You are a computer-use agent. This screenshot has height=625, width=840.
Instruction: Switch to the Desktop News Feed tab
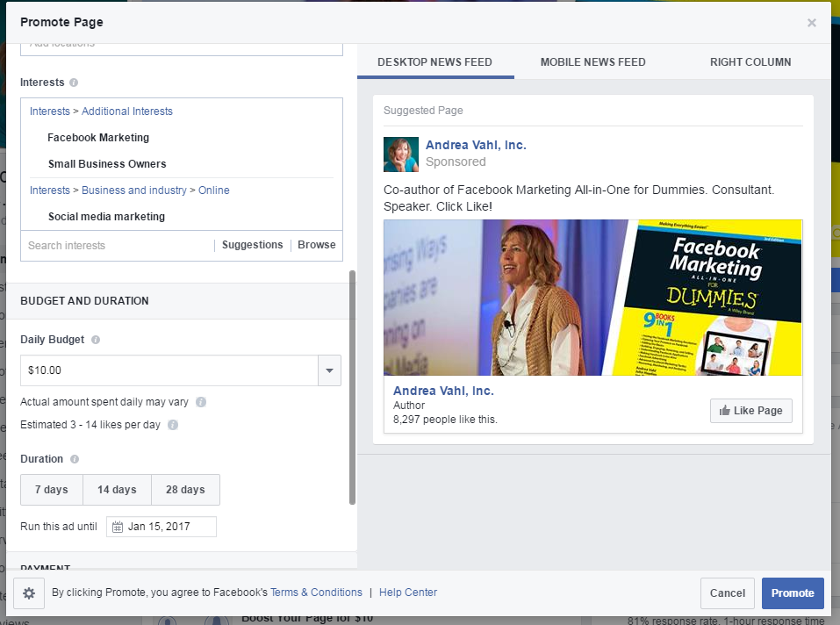[x=435, y=62]
